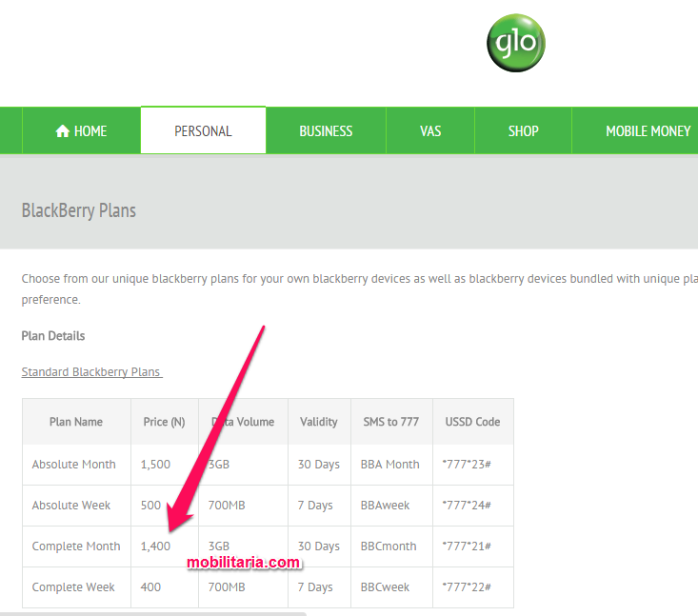The image size is (698, 616).
Task: Click 3GB data volume for Complete Month
Action: point(219,546)
